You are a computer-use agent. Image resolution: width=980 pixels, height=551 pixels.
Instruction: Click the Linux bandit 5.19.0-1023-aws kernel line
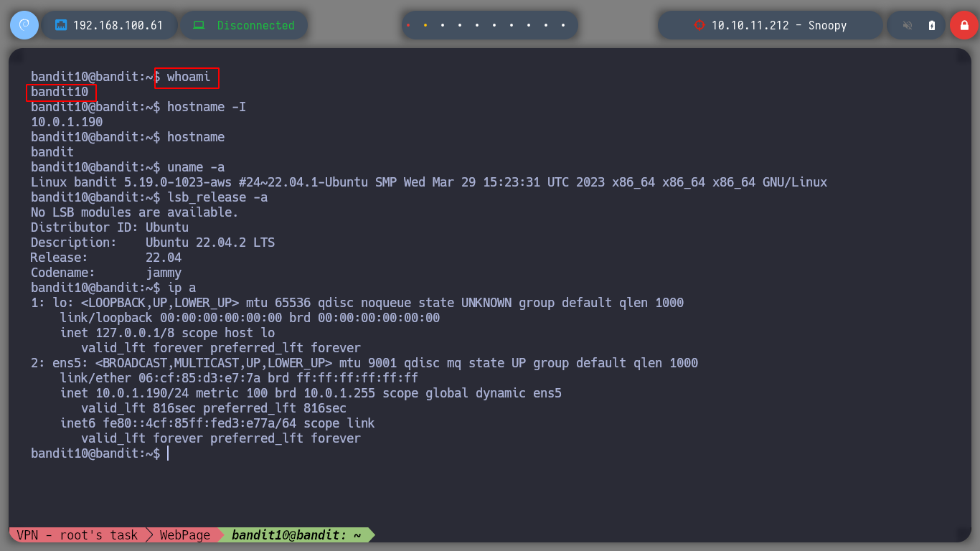pyautogui.click(x=429, y=182)
